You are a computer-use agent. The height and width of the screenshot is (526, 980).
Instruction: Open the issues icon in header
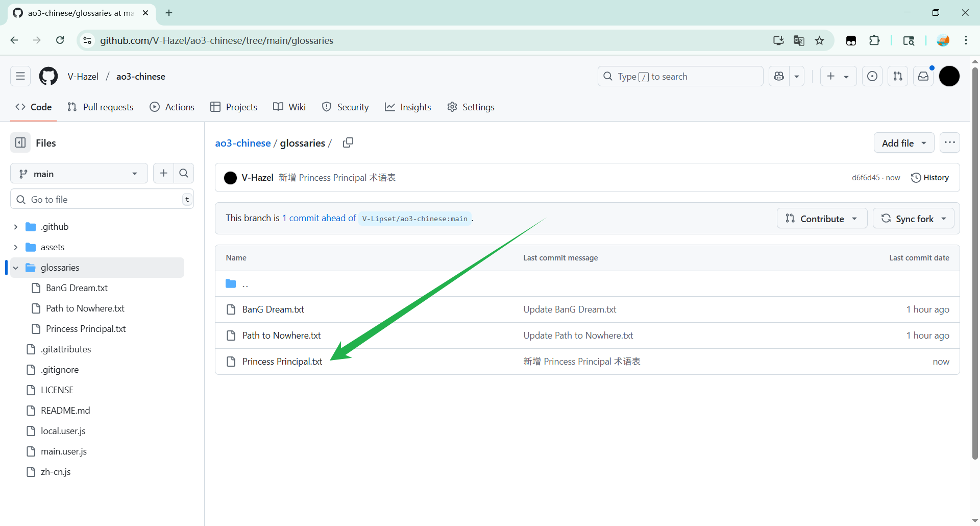[x=872, y=77]
